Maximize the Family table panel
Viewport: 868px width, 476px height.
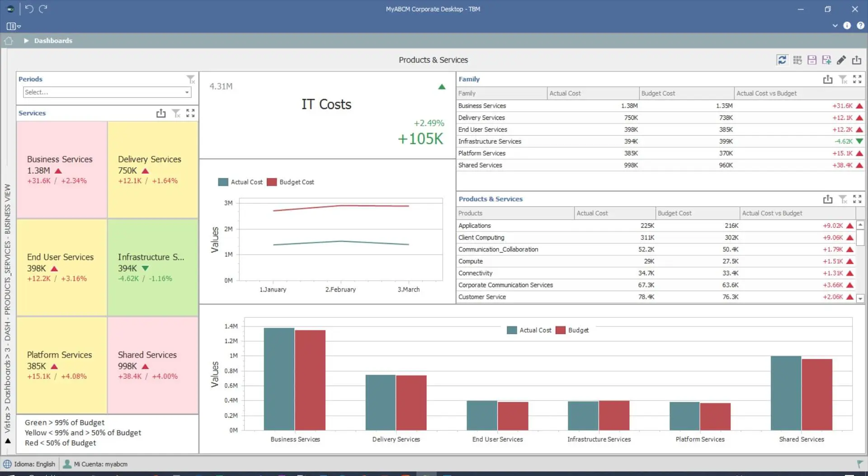(x=857, y=80)
